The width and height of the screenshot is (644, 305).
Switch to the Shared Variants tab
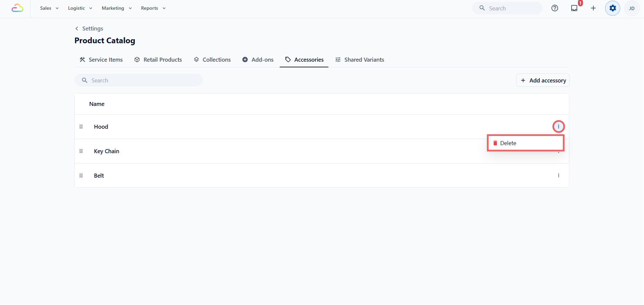(360, 60)
